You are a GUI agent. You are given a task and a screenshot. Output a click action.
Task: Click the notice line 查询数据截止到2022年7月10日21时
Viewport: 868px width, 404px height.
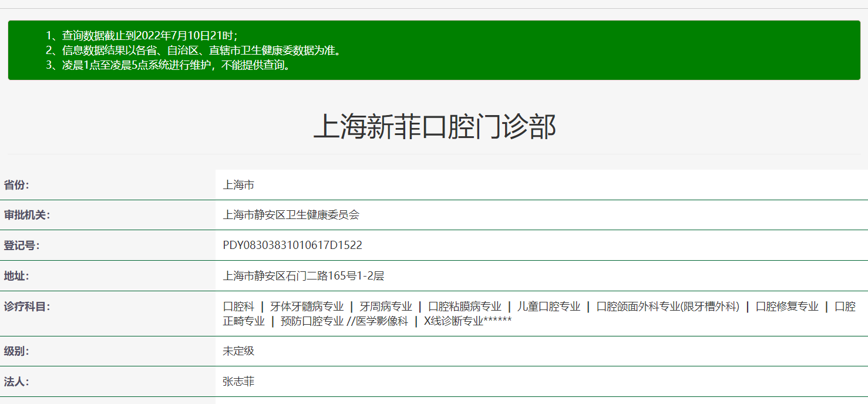point(142,35)
